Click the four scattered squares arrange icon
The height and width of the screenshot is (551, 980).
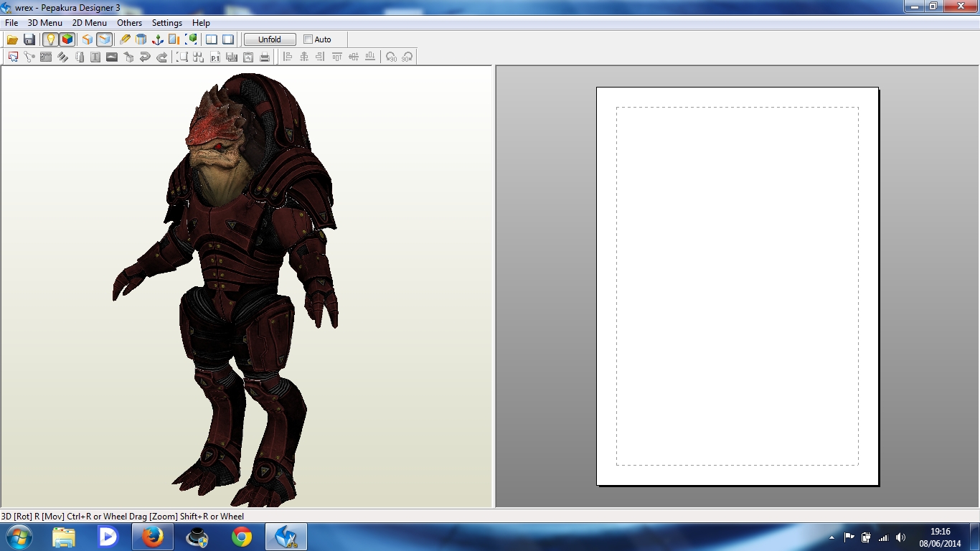click(199, 57)
